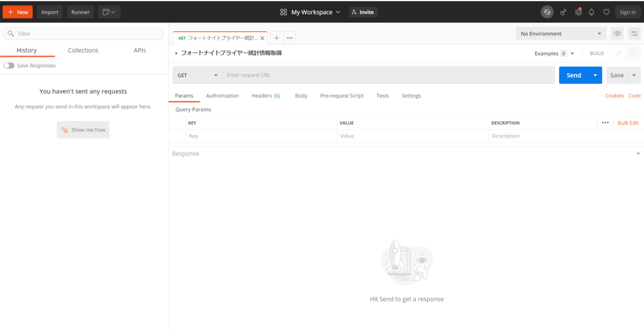644x332 pixels.
Task: Open the manage environments sliders icon
Action: click(x=635, y=33)
